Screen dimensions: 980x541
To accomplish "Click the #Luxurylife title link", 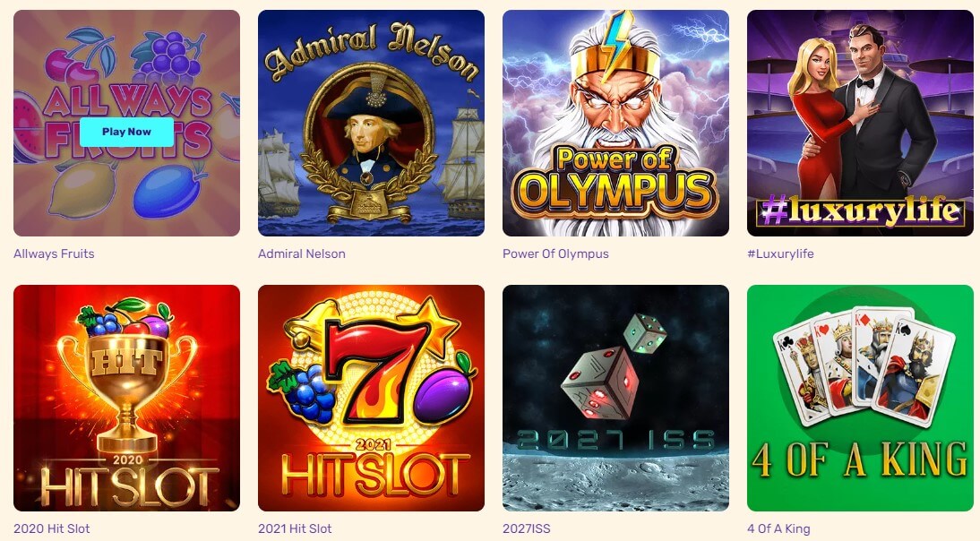I will [780, 253].
